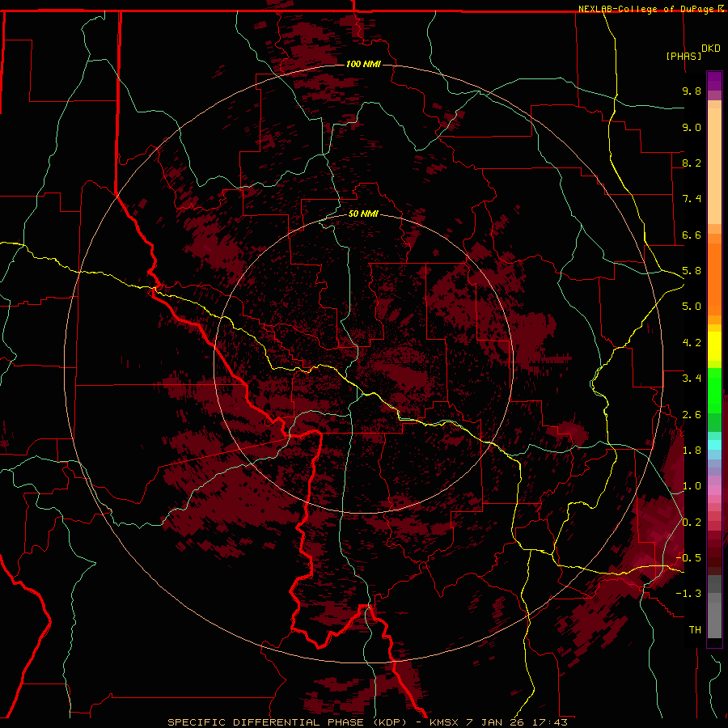The image size is (728, 728).
Task: Click the purple top segment of color bar
Action: (714, 81)
